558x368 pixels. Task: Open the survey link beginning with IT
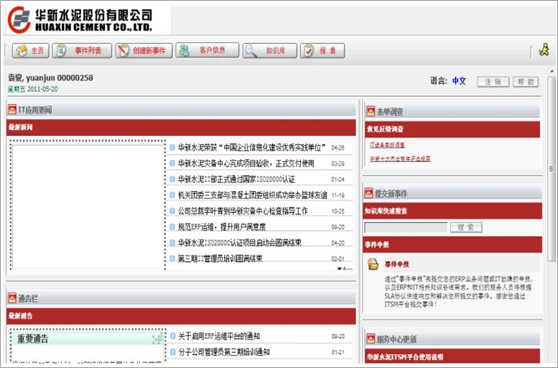(x=387, y=145)
